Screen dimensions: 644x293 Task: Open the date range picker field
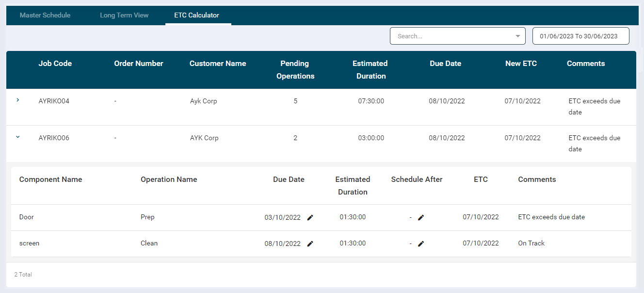[x=580, y=36]
